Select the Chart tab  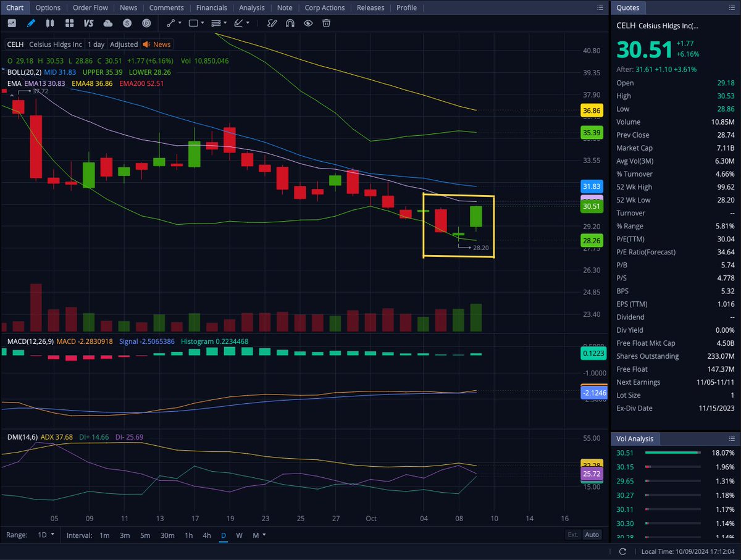coord(15,7)
